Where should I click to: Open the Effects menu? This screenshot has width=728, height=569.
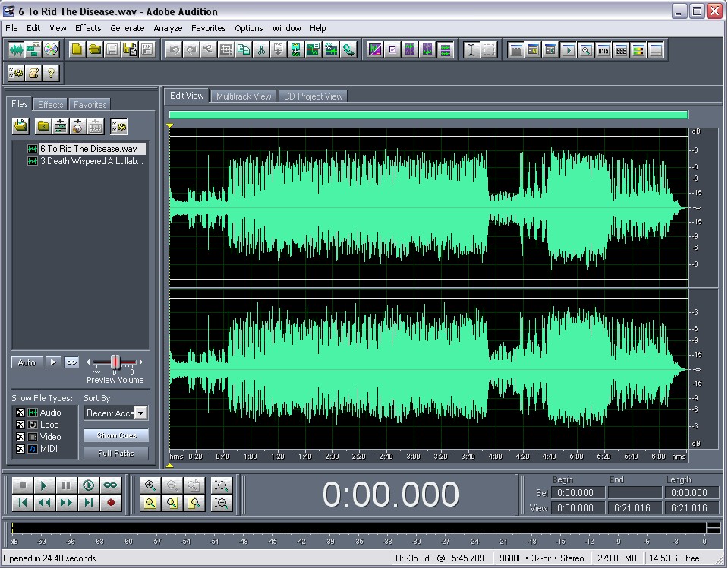point(88,28)
